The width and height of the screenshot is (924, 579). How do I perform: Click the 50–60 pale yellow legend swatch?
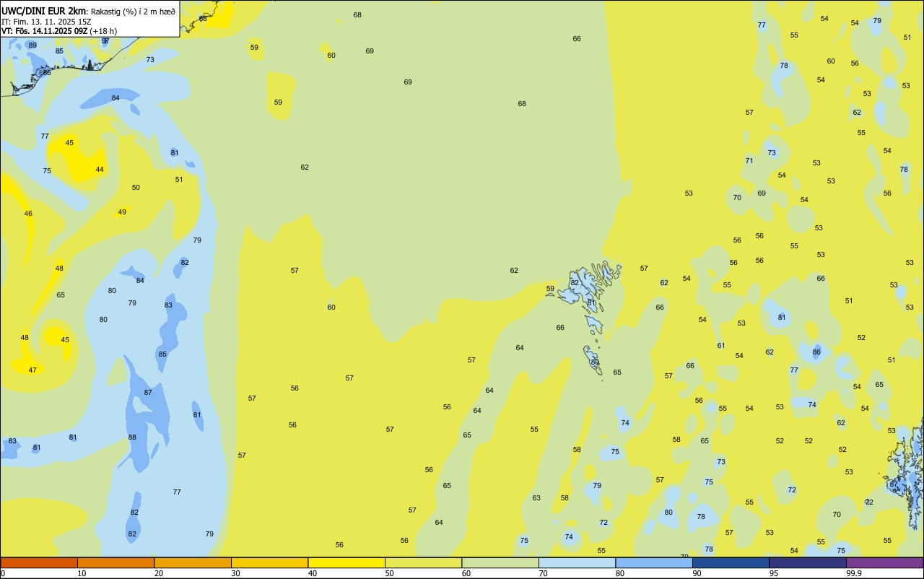pyautogui.click(x=423, y=562)
